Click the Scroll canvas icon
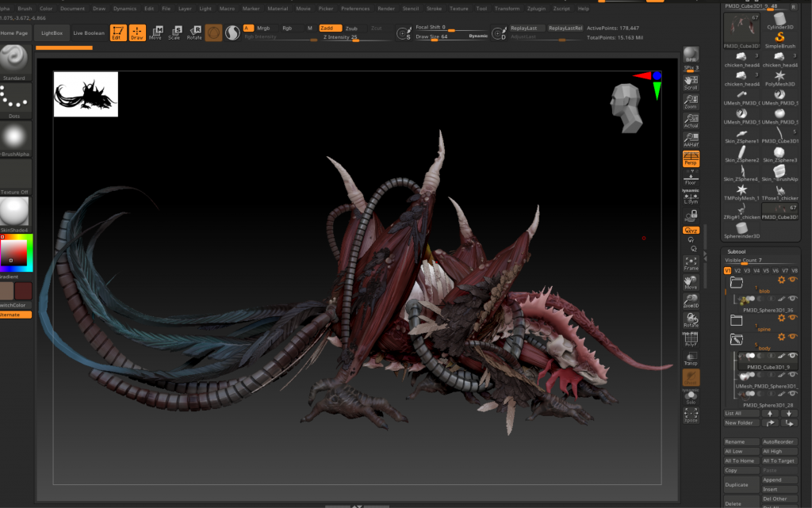Viewport: 812px width, 508px height. 691,80
